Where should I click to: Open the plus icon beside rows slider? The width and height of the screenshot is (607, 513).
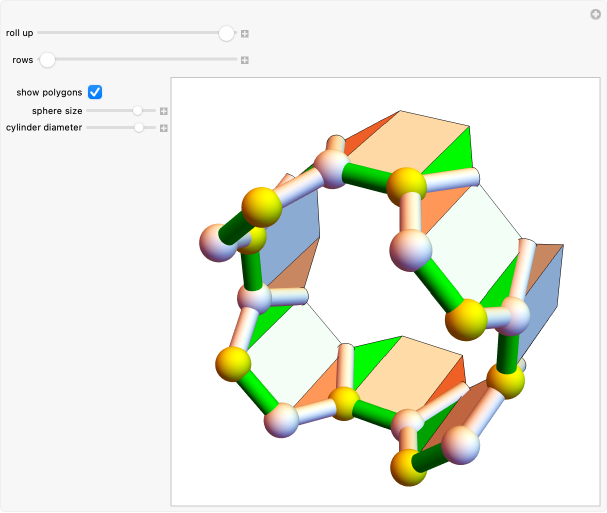(244, 60)
